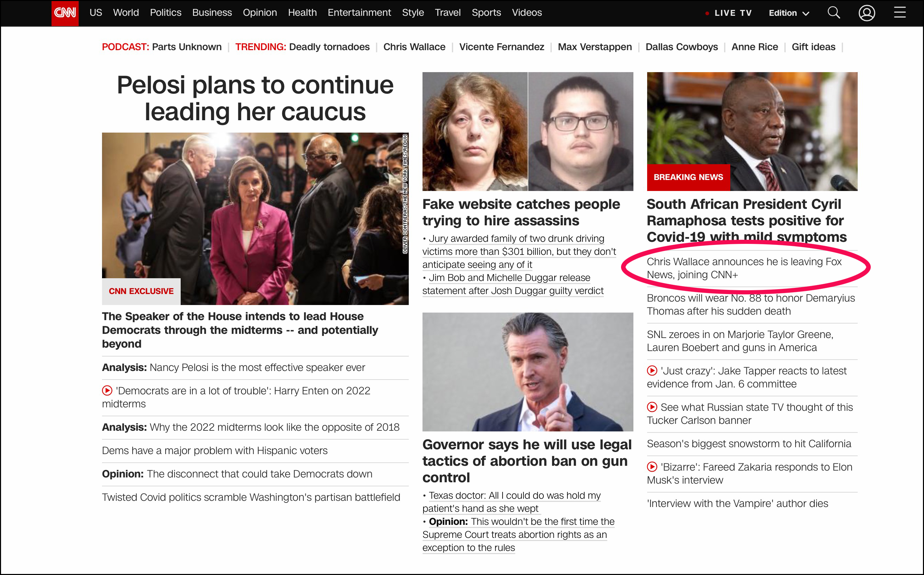Play the Harry Enten 2022 midterms video
This screenshot has height=575, width=924.
(107, 391)
